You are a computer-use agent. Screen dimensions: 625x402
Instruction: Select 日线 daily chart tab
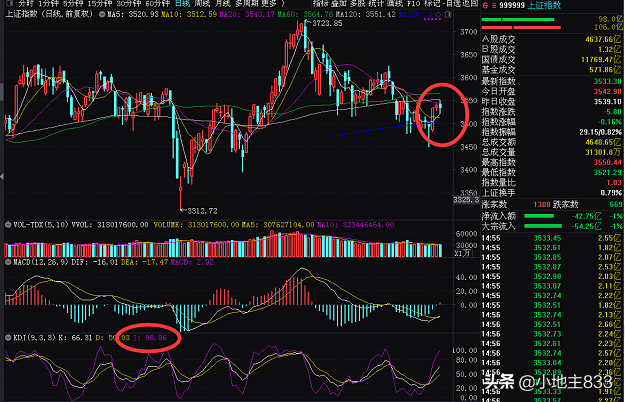[x=183, y=4]
